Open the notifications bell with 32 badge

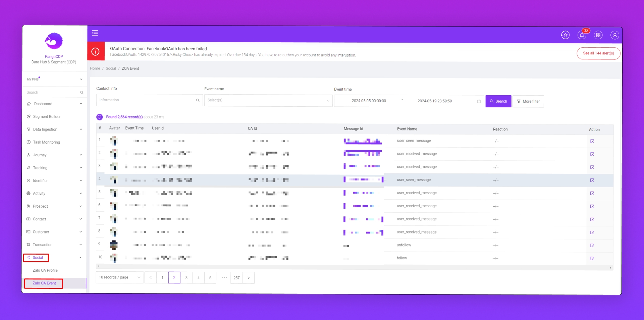582,35
